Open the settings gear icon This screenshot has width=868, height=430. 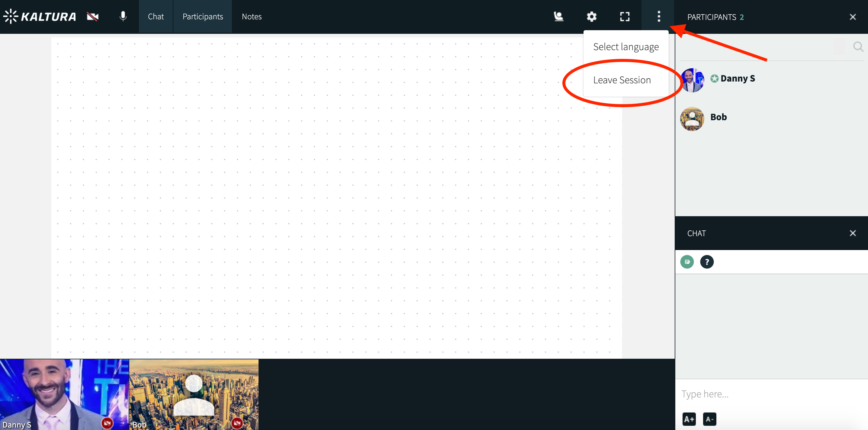(591, 17)
